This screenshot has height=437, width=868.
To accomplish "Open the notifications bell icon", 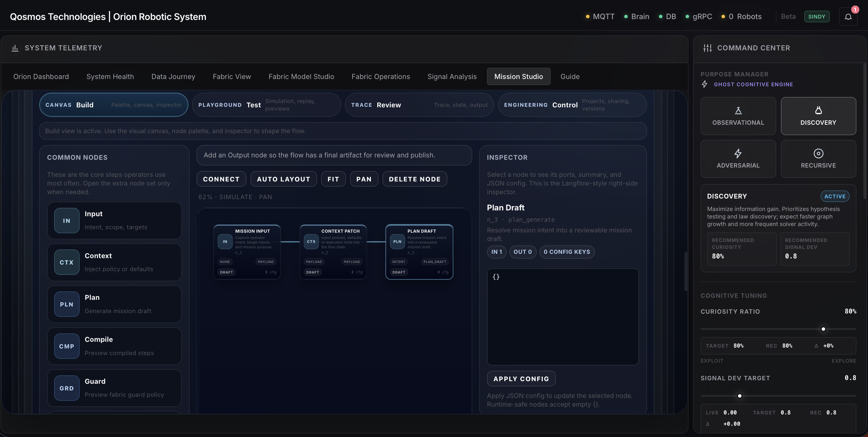I will pos(848,17).
